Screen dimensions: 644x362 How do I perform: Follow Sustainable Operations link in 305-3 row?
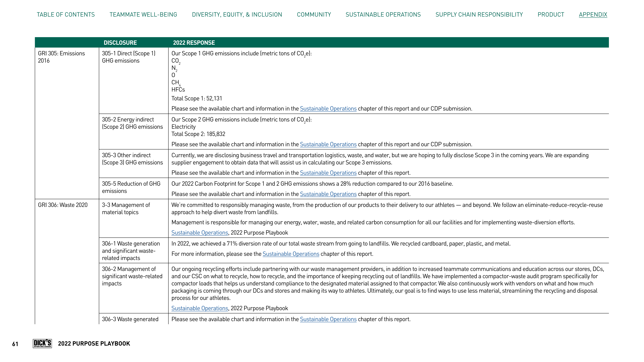pos(328,173)
